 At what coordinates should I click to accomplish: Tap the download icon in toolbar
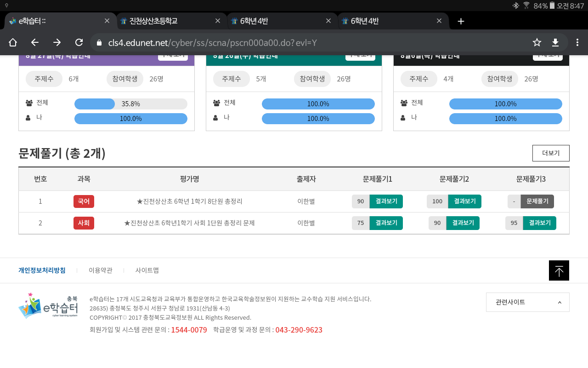(x=555, y=42)
